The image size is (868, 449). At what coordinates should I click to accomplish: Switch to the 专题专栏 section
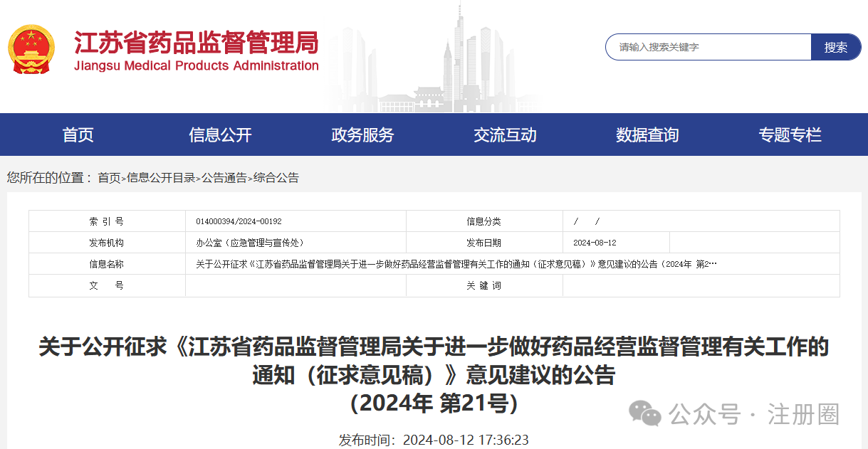790,134
